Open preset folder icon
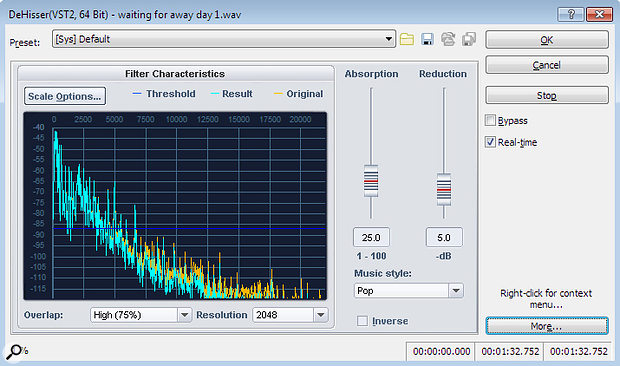The image size is (620, 366). click(406, 39)
